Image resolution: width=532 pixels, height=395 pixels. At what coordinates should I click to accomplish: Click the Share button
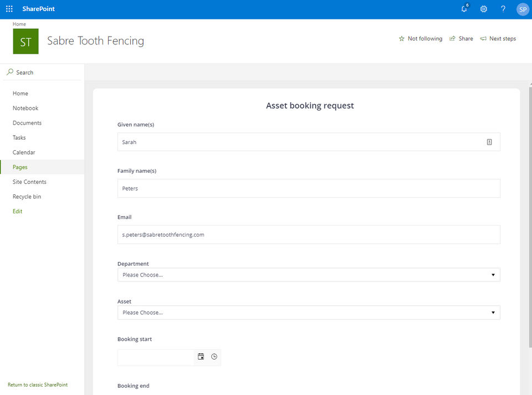(461, 39)
